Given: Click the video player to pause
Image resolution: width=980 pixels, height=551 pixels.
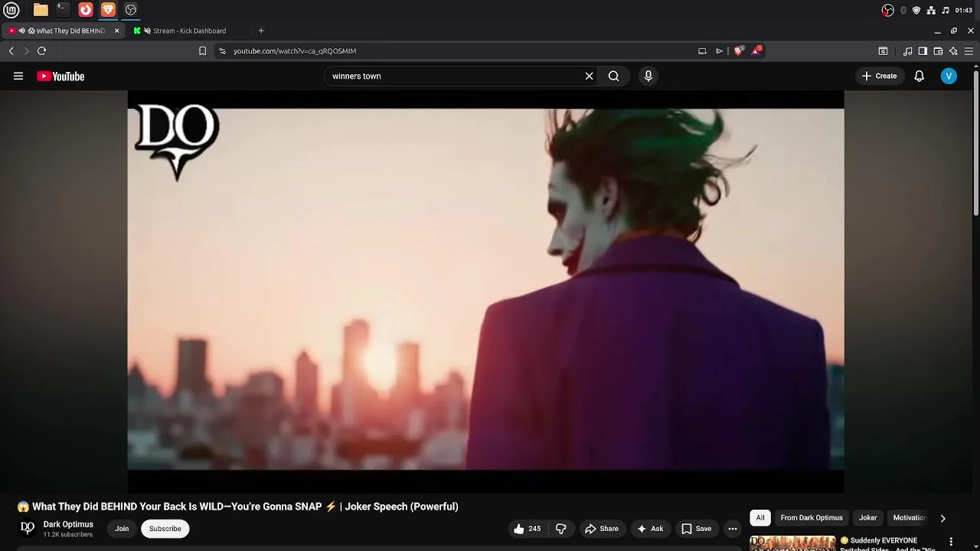Looking at the screenshot, I should (x=485, y=291).
